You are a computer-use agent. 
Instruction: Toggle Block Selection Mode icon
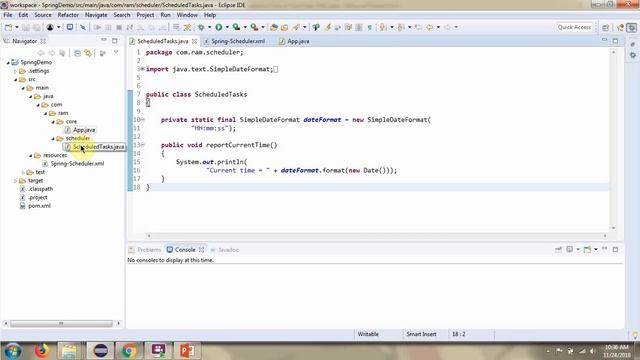(x=359, y=27)
